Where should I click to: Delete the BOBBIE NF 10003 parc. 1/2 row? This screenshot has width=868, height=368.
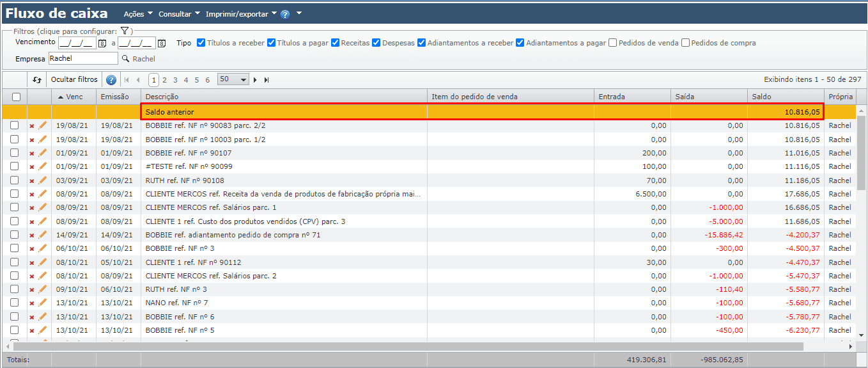(x=32, y=140)
